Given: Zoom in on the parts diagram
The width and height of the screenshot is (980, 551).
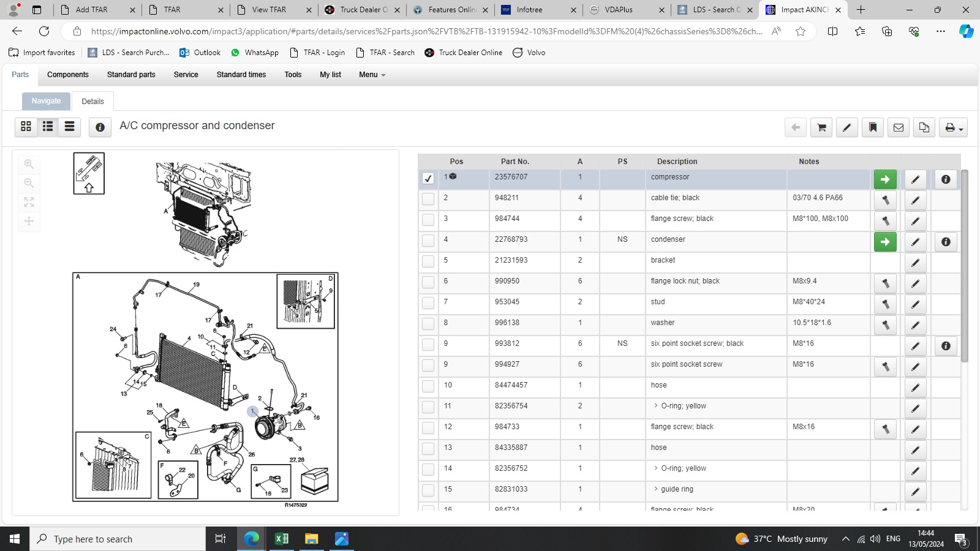Looking at the screenshot, I should click(x=29, y=164).
